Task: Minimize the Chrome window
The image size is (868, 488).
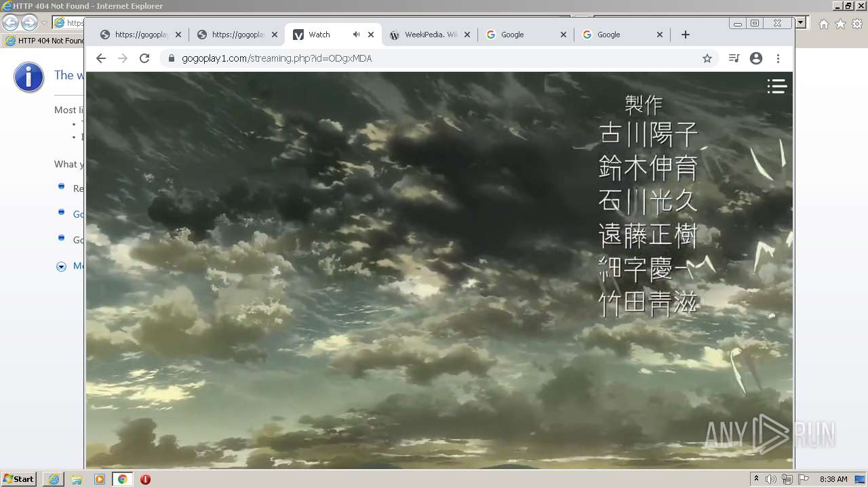Action: 737,24
